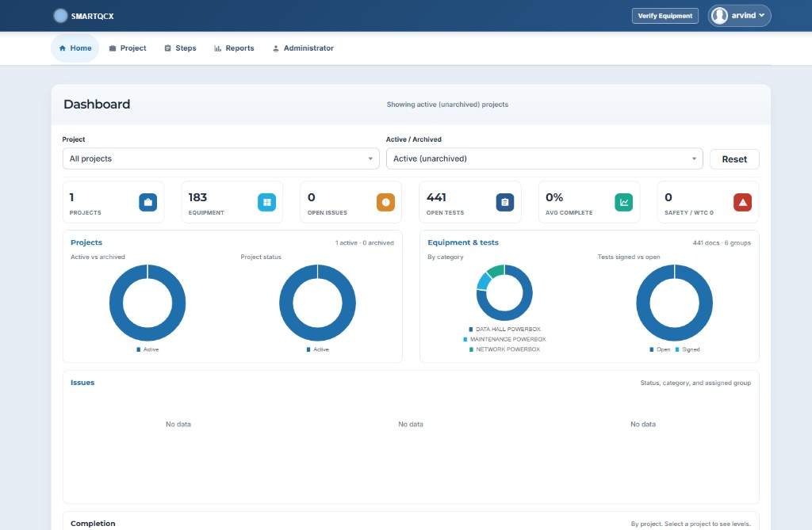The height and width of the screenshot is (530, 812).
Task: Toggle the Active legend under Active vs archived
Action: pos(147,349)
